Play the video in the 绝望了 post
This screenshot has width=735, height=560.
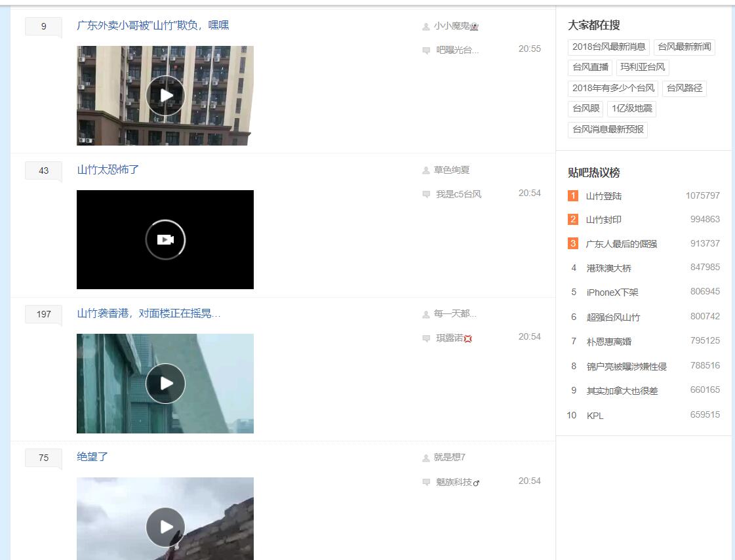pyautogui.click(x=165, y=527)
